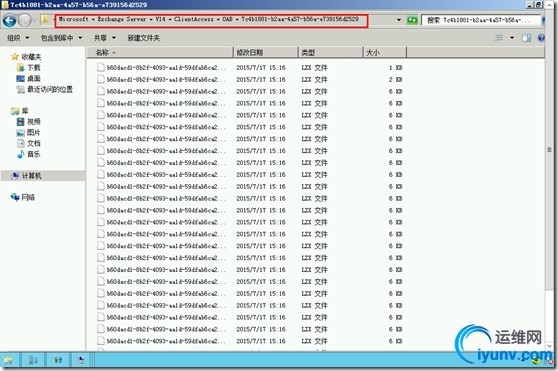Screen dimensions: 558x371
Task: Open the third taskbar icon
Action: coord(57,360)
